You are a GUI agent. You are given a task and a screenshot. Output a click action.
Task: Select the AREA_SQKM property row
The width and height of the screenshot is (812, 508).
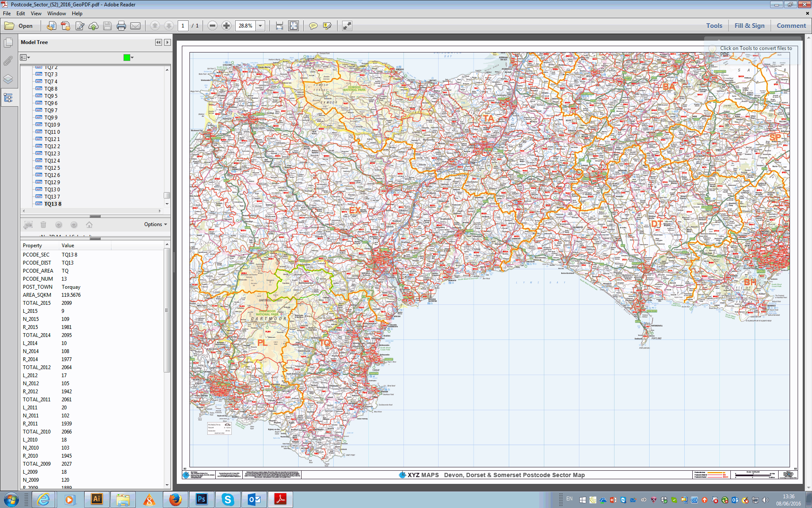[x=92, y=295]
